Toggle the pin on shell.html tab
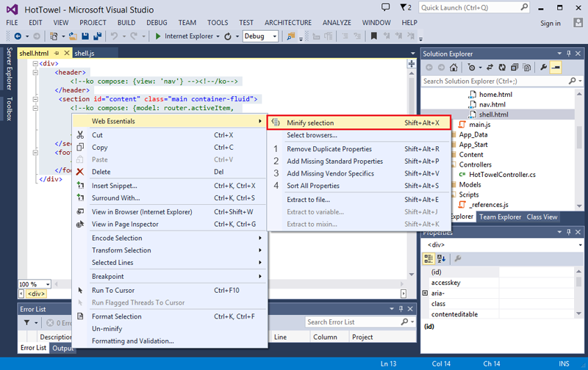The height and width of the screenshot is (370, 588). point(57,53)
